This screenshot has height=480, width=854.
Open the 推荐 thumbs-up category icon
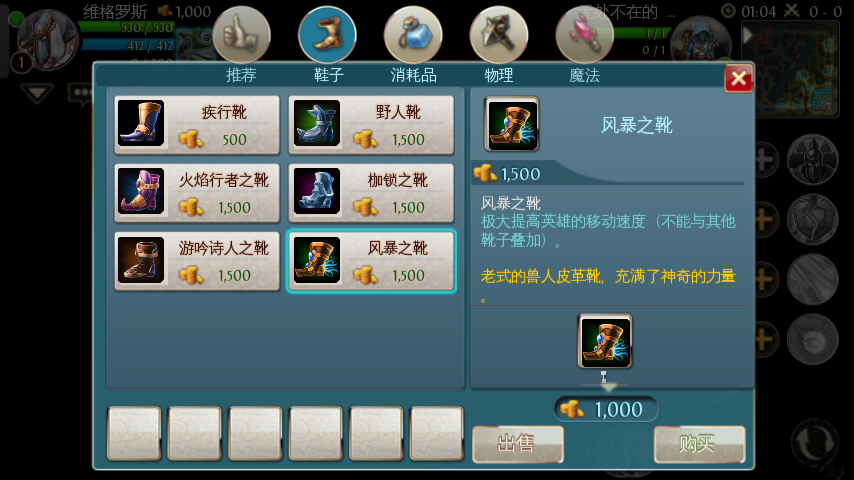coord(241,35)
